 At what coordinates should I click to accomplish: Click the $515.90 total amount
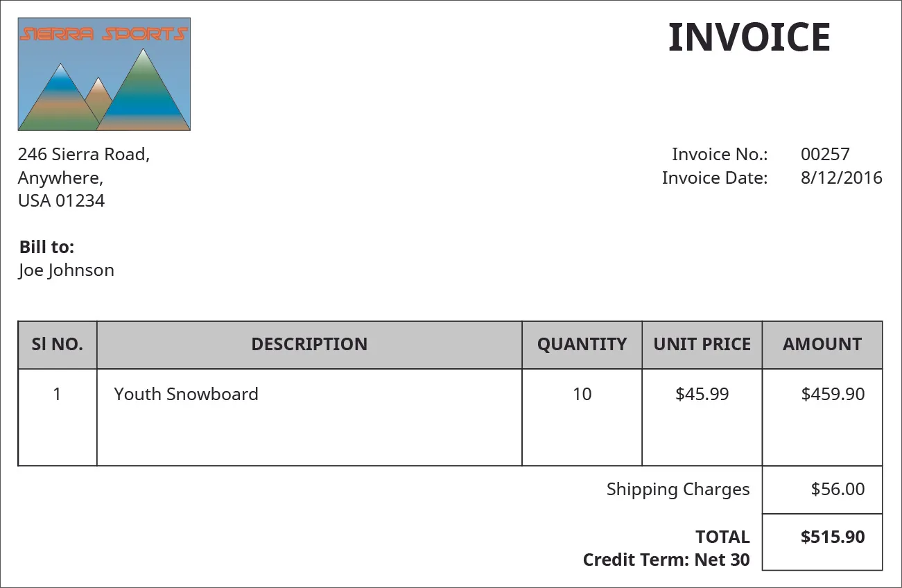click(x=833, y=537)
